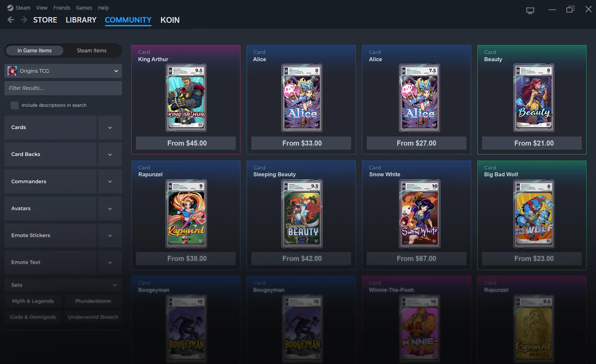The height and width of the screenshot is (364, 596).
Task: Click the 'King Arthur' card title text
Action: [x=153, y=59]
